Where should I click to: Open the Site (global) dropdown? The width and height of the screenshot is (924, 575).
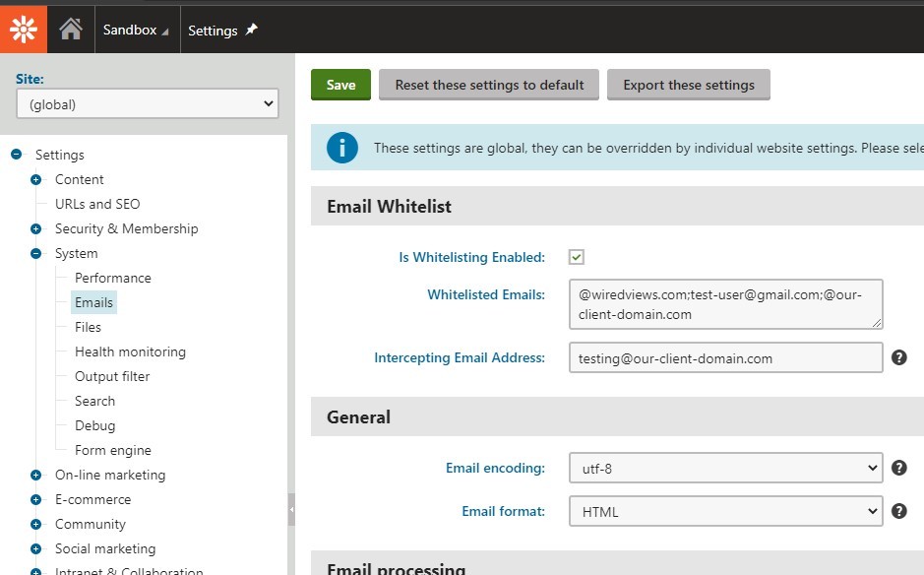click(x=148, y=103)
